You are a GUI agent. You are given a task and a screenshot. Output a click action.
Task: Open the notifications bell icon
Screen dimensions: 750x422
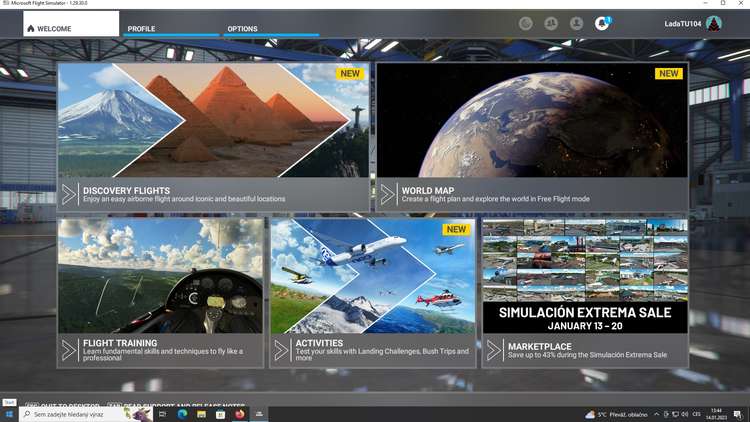(x=601, y=23)
